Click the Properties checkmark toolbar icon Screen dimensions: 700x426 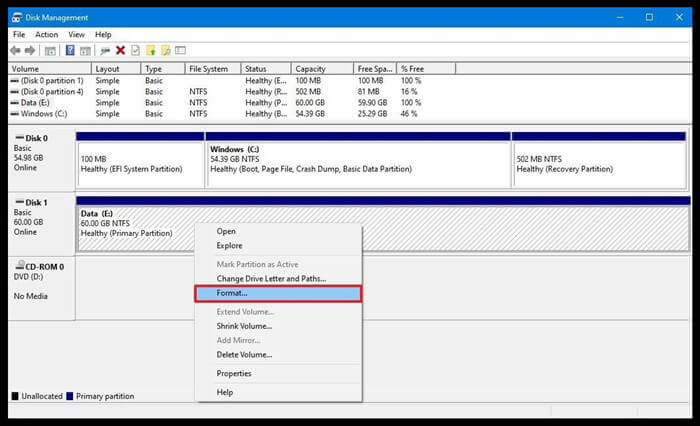136,50
